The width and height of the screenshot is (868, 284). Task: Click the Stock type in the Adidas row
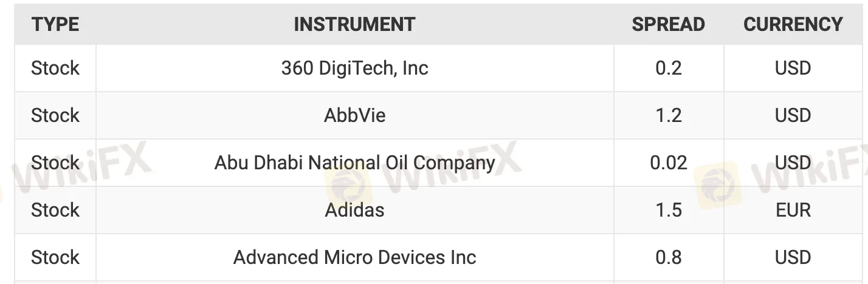(x=55, y=210)
